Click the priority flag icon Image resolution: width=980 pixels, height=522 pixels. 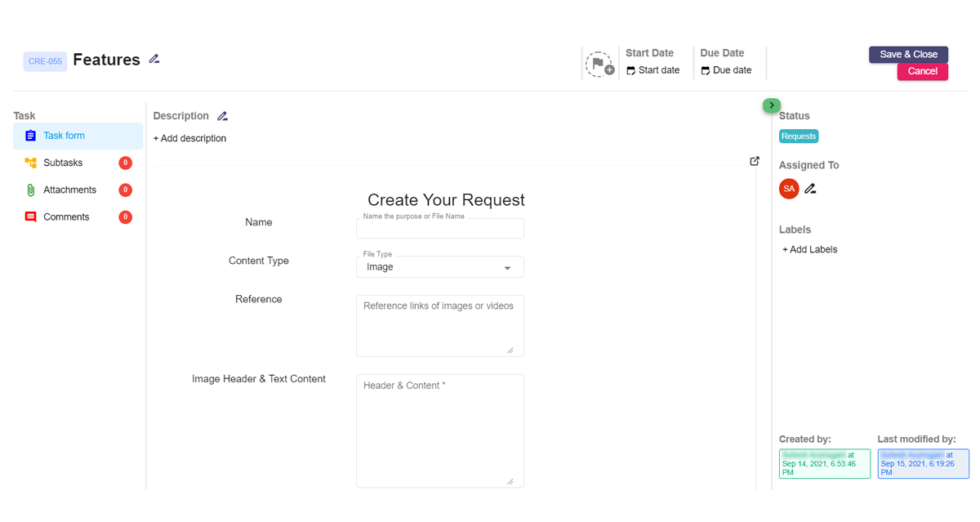[x=599, y=63]
